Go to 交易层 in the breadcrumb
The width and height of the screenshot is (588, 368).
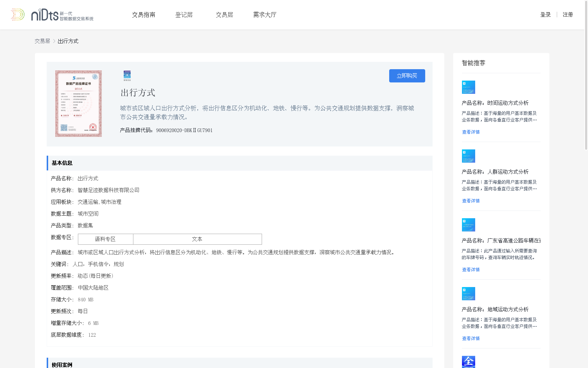(x=42, y=41)
